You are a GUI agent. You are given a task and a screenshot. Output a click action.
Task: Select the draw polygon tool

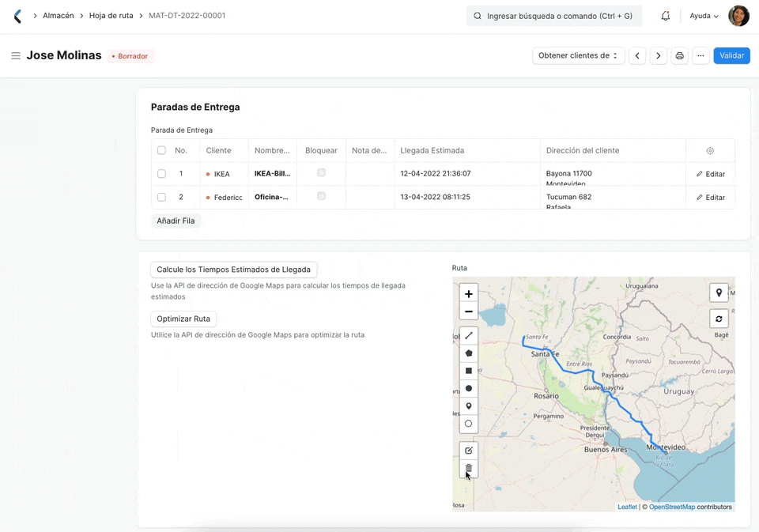click(469, 353)
